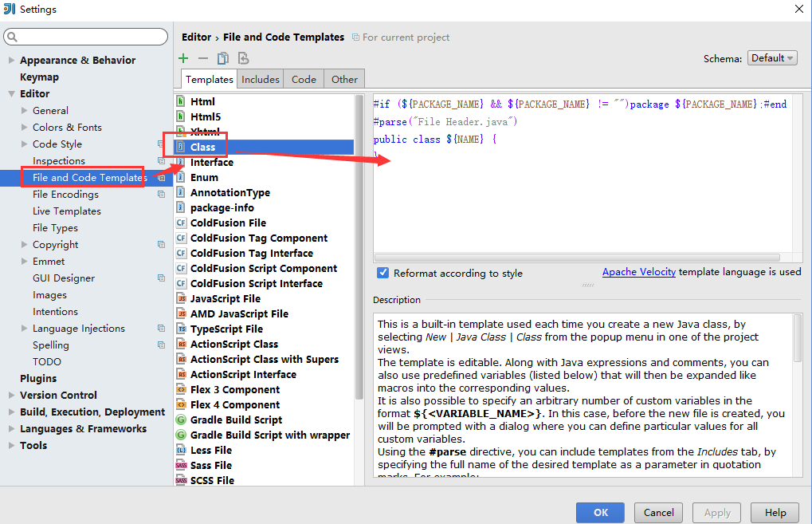Click the project-level icon beside File Encodings
Image resolution: width=812 pixels, height=524 pixels.
(x=161, y=195)
